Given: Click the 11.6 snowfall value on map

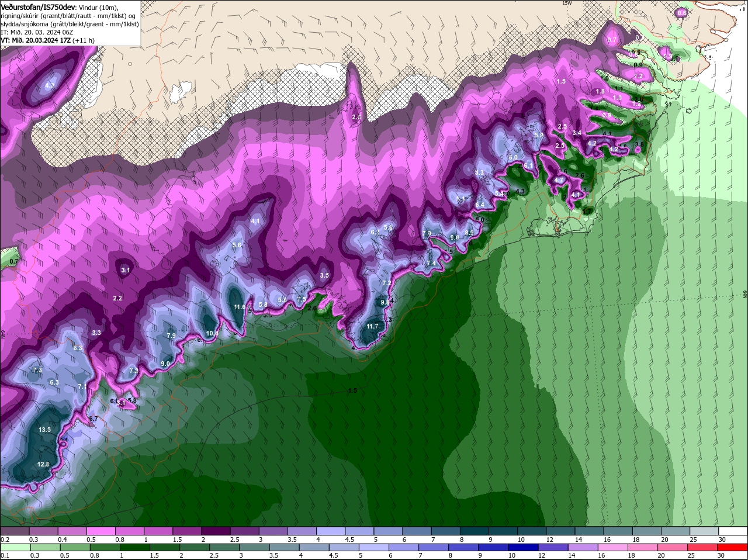Looking at the screenshot, I should (x=240, y=307).
